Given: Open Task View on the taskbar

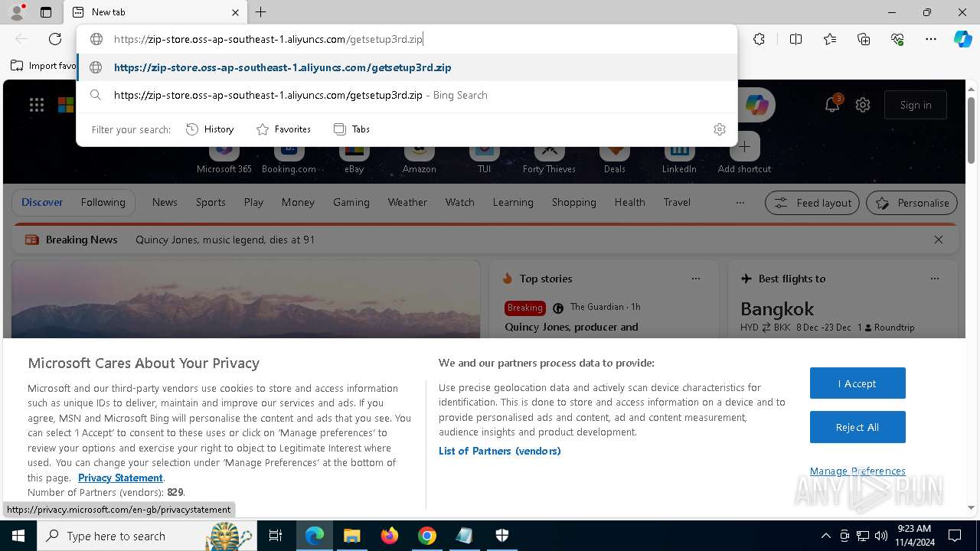Looking at the screenshot, I should (276, 536).
